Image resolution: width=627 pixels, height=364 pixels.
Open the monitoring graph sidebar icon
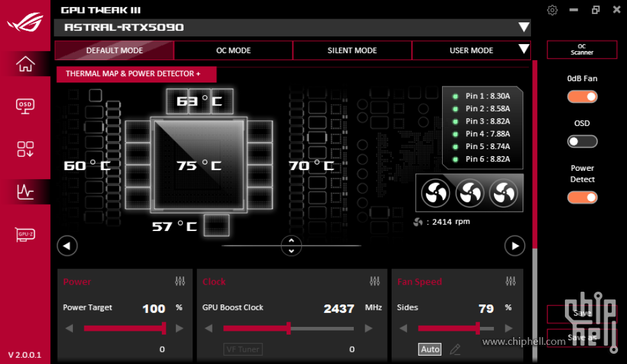tap(25, 191)
